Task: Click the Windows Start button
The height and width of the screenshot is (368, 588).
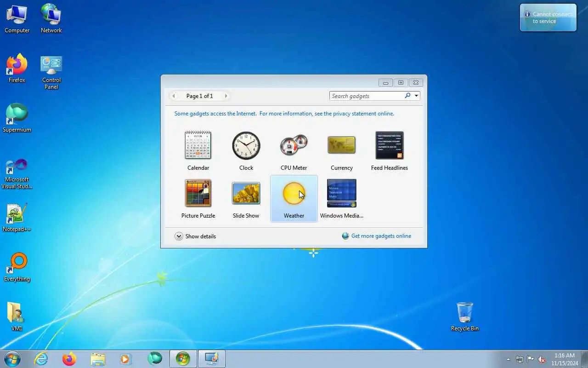Action: [x=12, y=359]
